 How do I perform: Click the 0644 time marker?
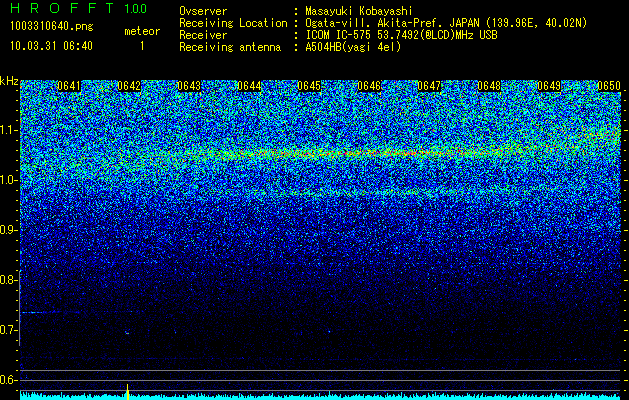coord(249,86)
